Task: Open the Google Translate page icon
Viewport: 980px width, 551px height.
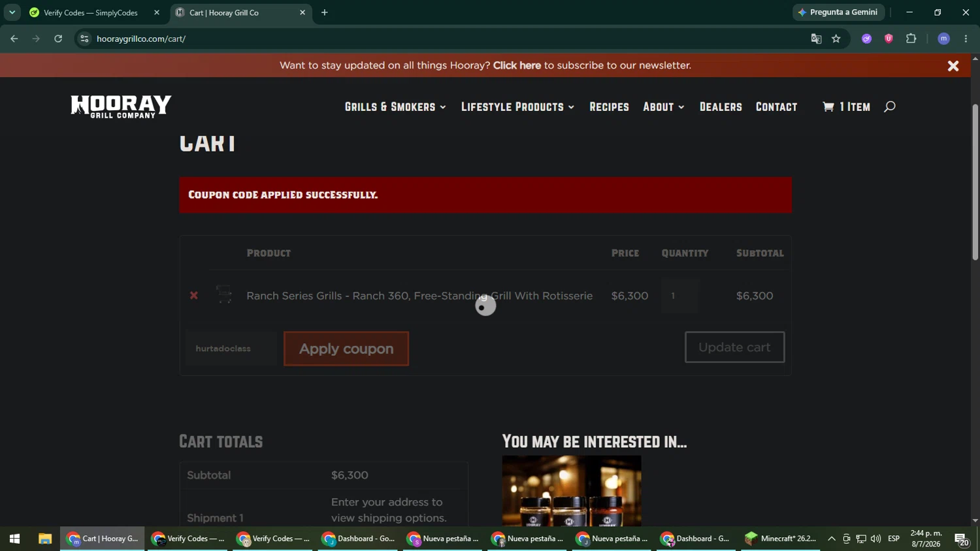Action: tap(816, 39)
